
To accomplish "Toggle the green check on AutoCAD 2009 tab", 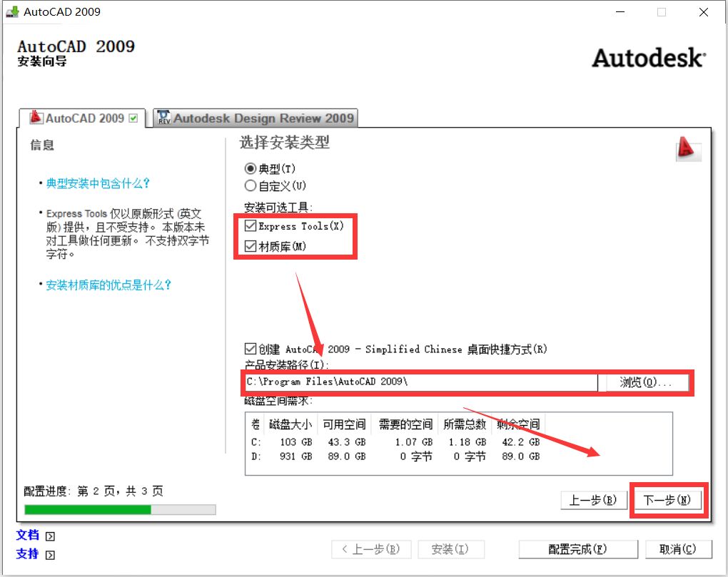I will tap(133, 118).
